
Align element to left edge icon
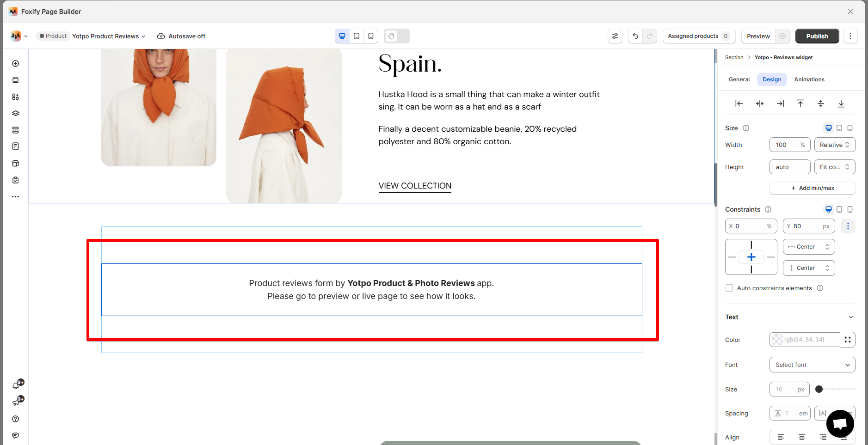coord(739,104)
